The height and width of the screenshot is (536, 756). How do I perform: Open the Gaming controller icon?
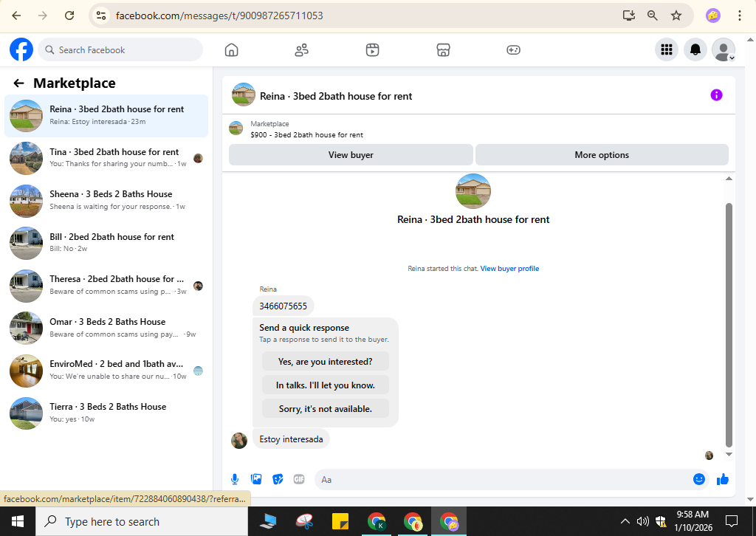point(514,49)
